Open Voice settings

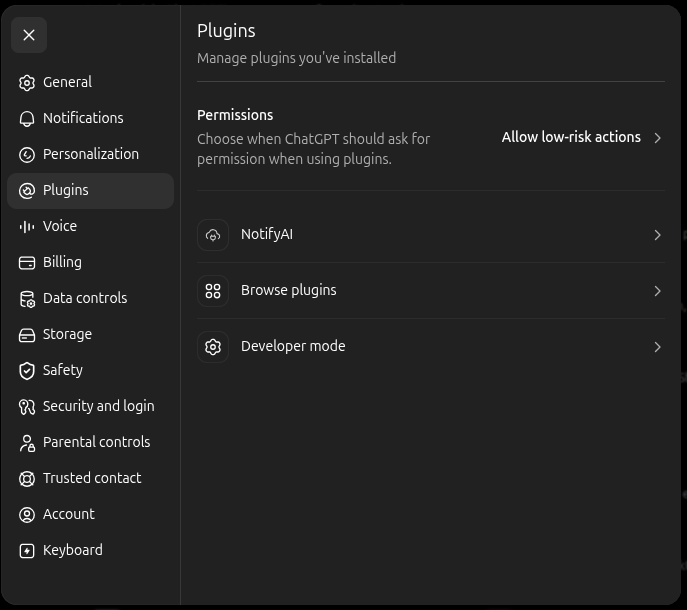91,227
